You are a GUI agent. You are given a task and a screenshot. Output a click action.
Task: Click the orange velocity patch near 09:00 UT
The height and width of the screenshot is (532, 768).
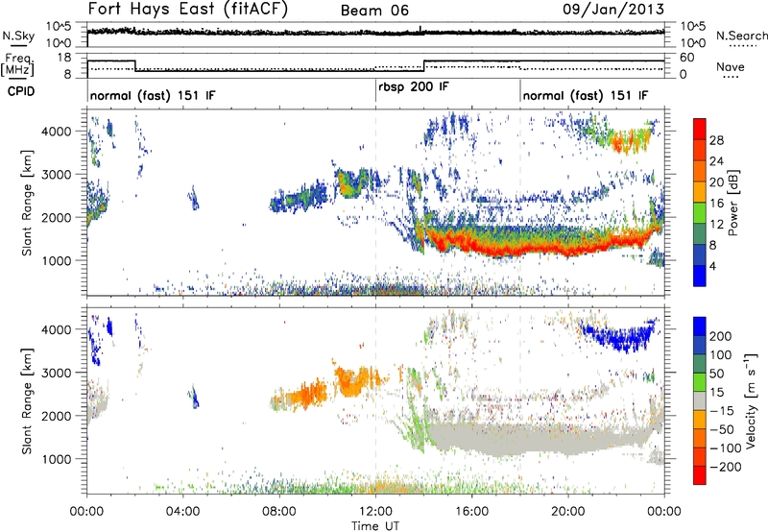pos(303,395)
